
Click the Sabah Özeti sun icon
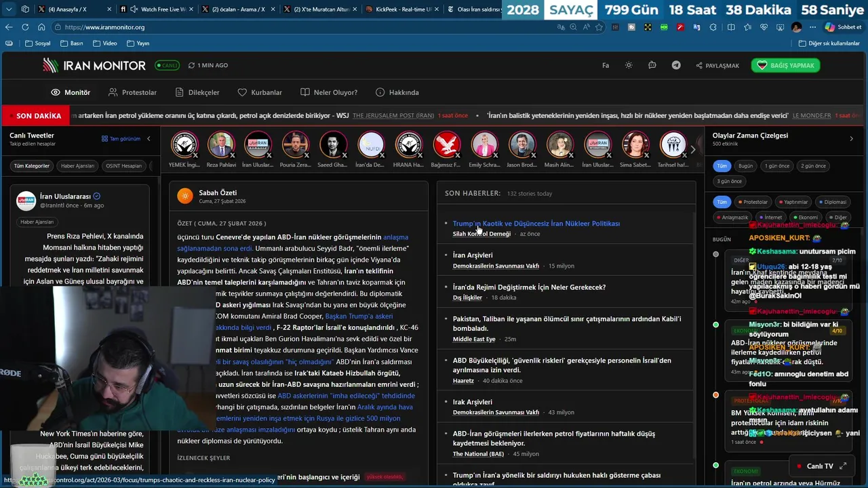pos(185,196)
